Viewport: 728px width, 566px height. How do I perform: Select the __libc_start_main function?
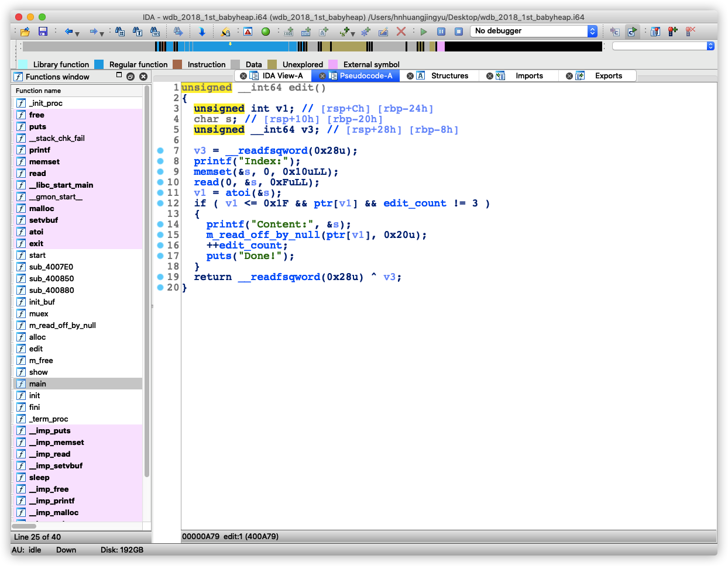77,185
